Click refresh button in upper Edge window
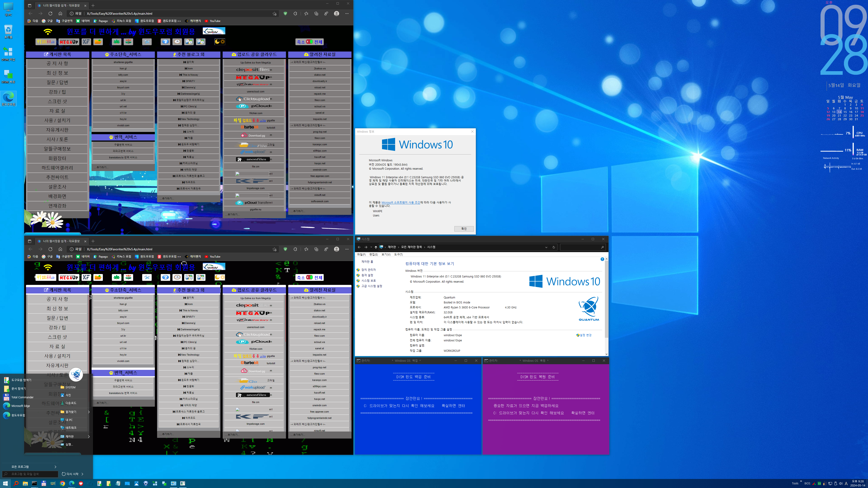The width and height of the screenshot is (868, 488). [50, 14]
